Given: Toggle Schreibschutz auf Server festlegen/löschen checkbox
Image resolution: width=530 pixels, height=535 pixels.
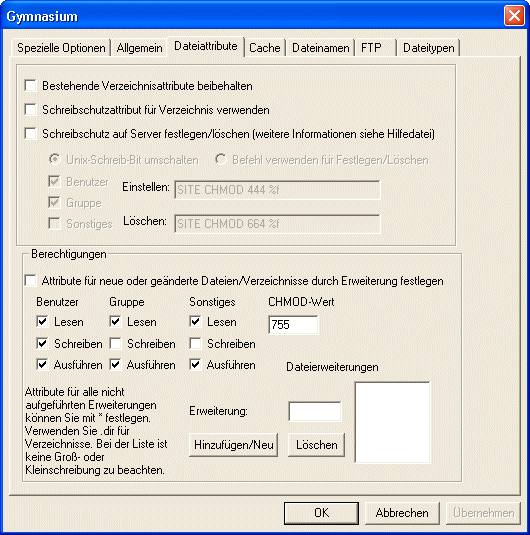Looking at the screenshot, I should [31, 133].
